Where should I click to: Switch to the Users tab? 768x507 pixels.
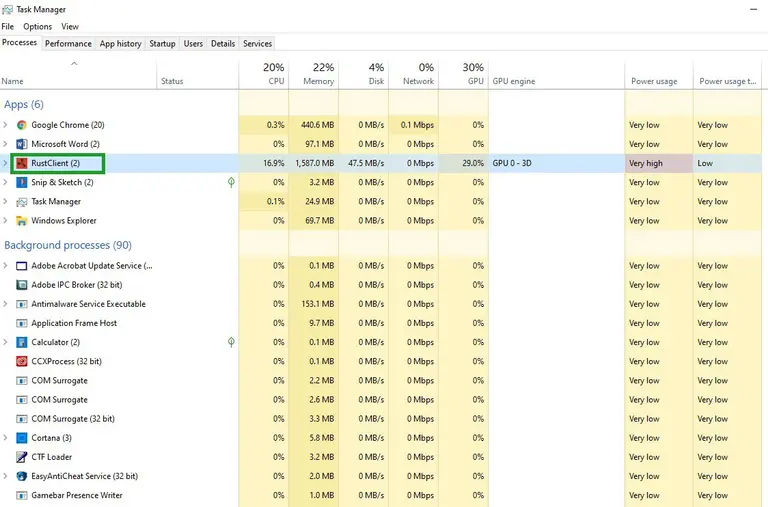coord(193,44)
